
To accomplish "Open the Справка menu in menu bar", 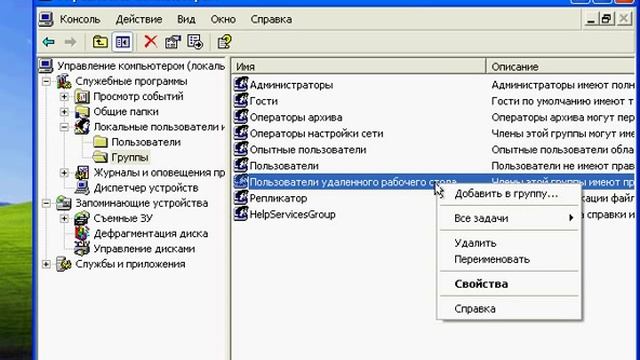I will pyautogui.click(x=271, y=19).
